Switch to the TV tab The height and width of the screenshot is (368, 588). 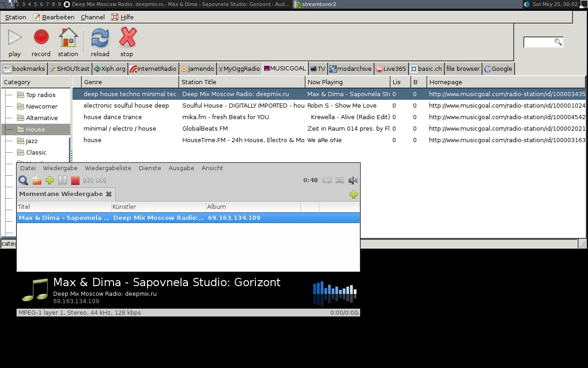coord(318,69)
